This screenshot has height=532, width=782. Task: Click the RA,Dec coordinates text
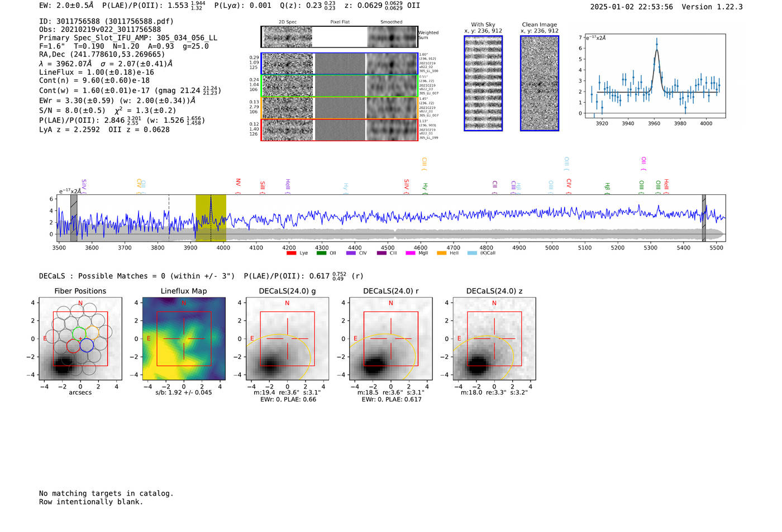pyautogui.click(x=102, y=55)
